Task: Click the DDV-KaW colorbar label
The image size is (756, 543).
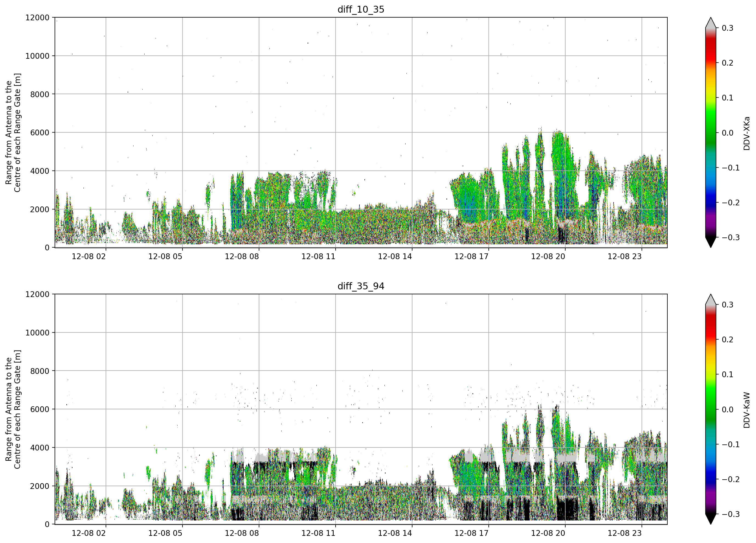Action: point(747,410)
